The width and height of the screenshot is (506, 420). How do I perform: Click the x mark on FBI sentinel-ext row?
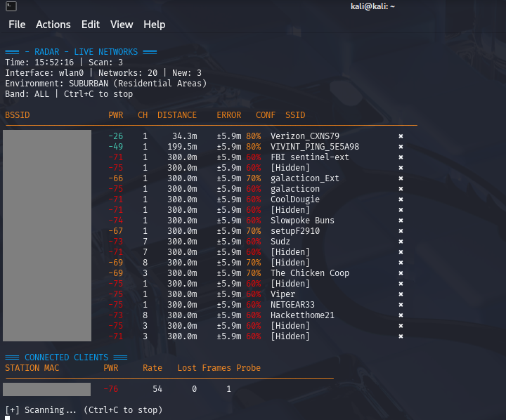coord(401,157)
